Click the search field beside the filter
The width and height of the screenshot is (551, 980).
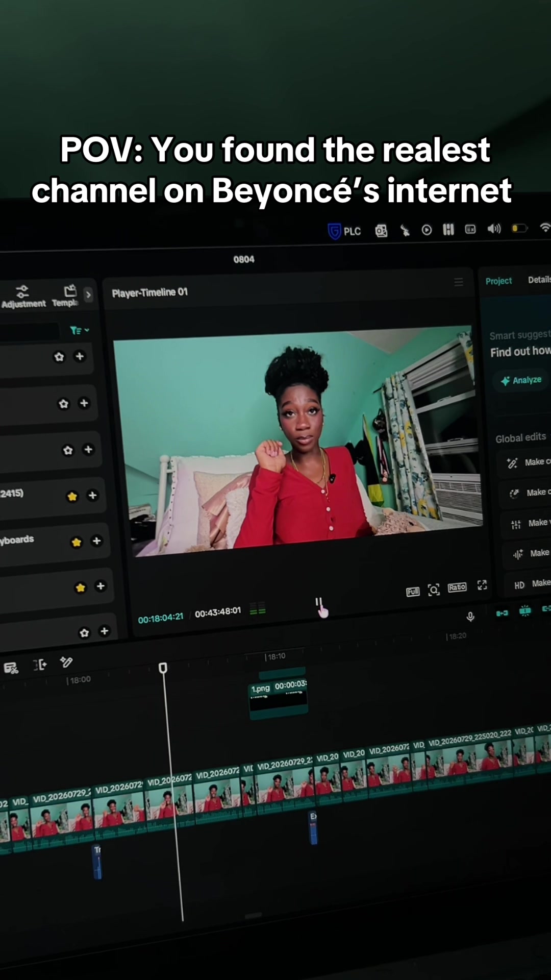click(x=30, y=331)
